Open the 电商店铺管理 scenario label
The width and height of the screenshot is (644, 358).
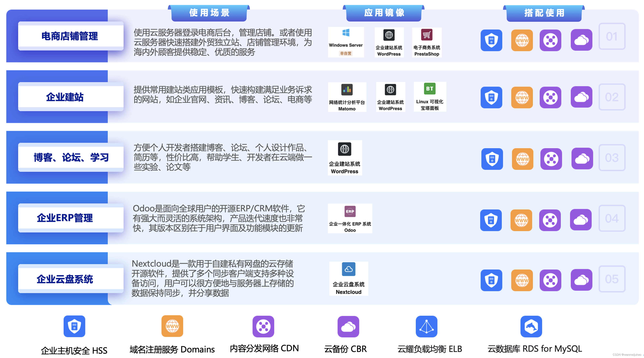[x=71, y=36]
